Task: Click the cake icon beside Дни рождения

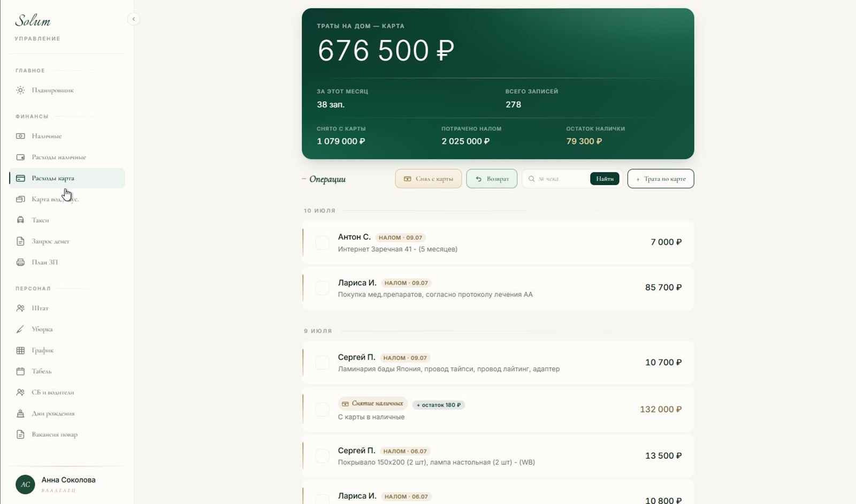Action: tap(20, 414)
